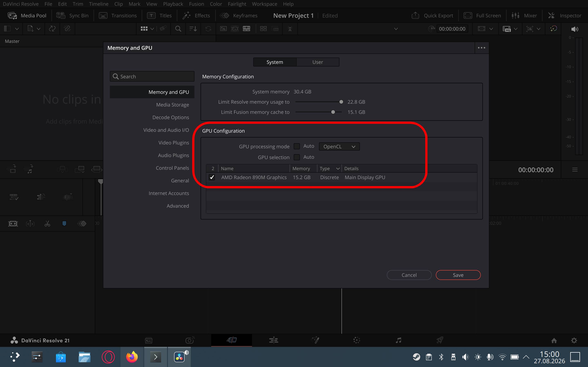Open Firefox from the taskbar
The width and height of the screenshot is (588, 367).
coord(132,357)
